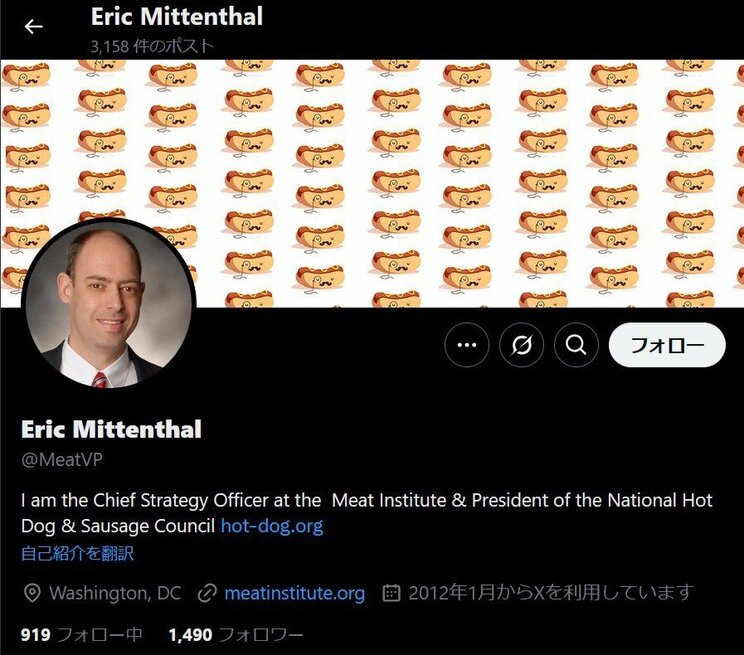Screen dimensions: 744x655
Task: Visit the meatinstitute.org website link
Action: (x=294, y=593)
